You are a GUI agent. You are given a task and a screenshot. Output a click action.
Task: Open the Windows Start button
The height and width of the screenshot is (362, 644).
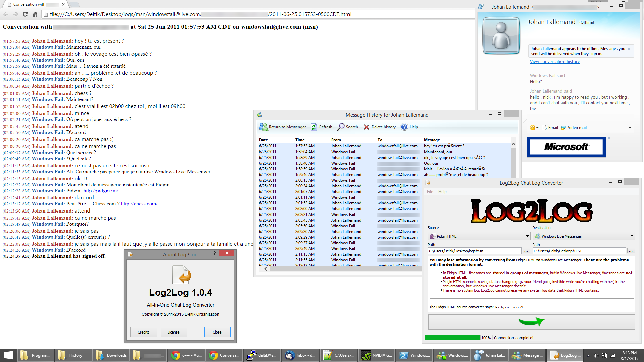(x=8, y=355)
